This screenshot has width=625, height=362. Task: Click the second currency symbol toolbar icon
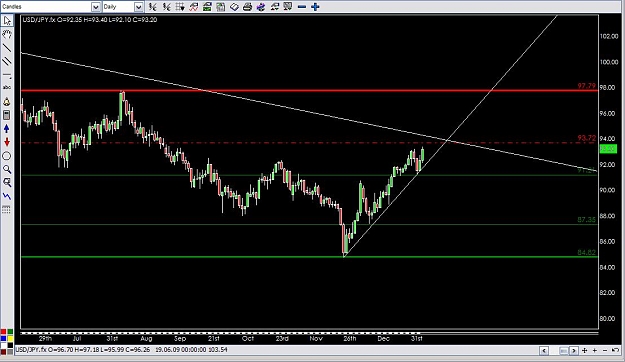(x=167, y=7)
